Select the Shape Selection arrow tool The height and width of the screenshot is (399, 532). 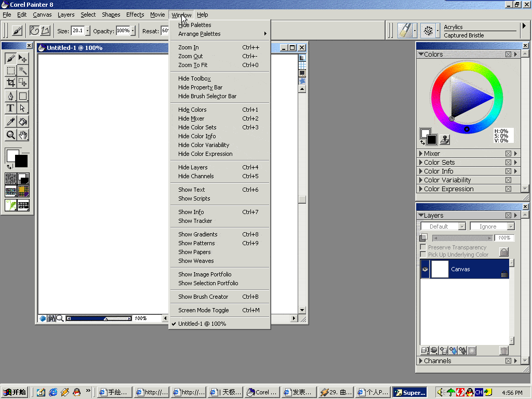coord(23,108)
